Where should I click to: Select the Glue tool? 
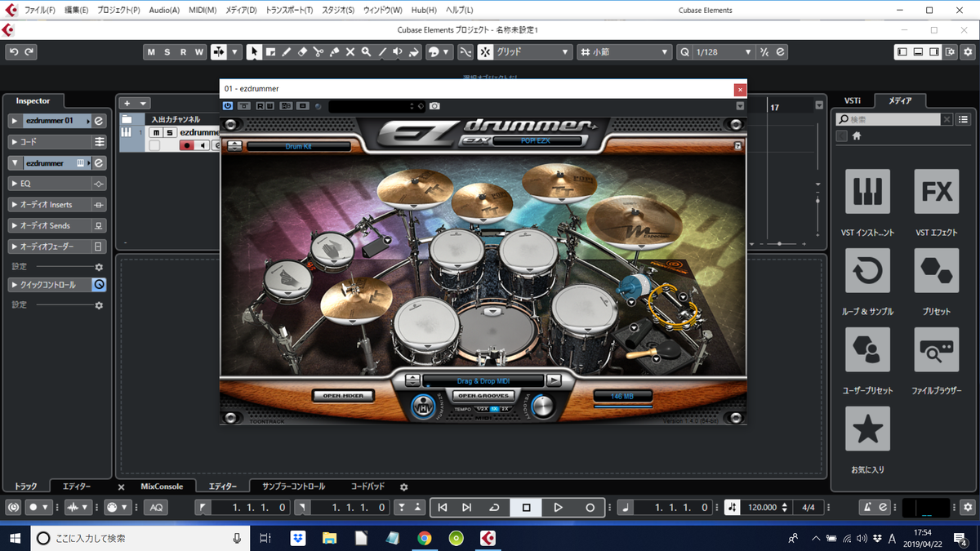pyautogui.click(x=334, y=52)
